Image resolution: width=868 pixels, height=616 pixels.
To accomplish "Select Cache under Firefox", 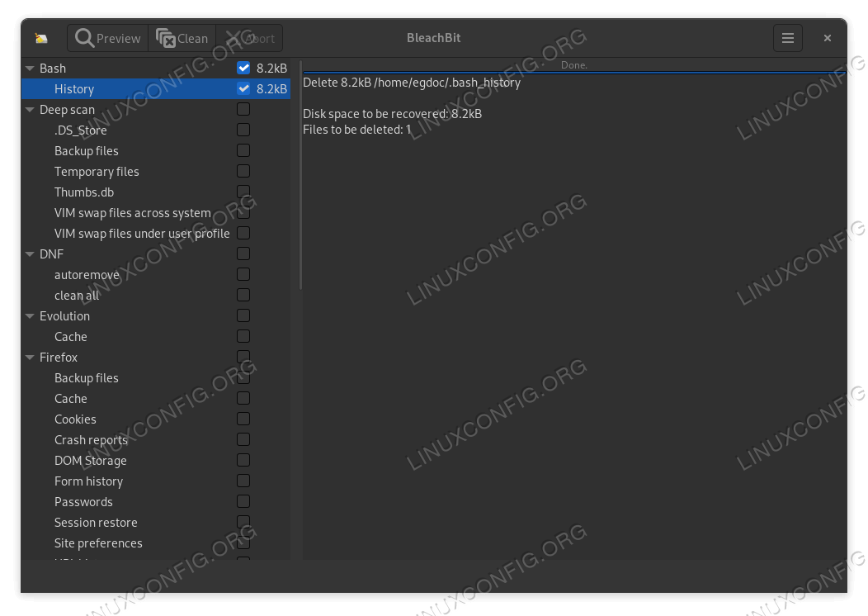I will [156, 399].
